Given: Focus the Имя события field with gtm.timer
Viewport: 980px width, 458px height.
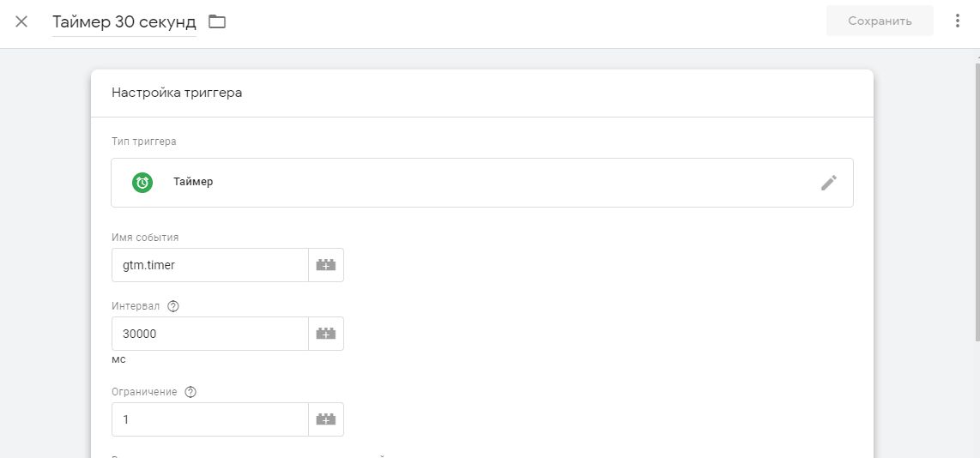Looking at the screenshot, I should [x=209, y=265].
